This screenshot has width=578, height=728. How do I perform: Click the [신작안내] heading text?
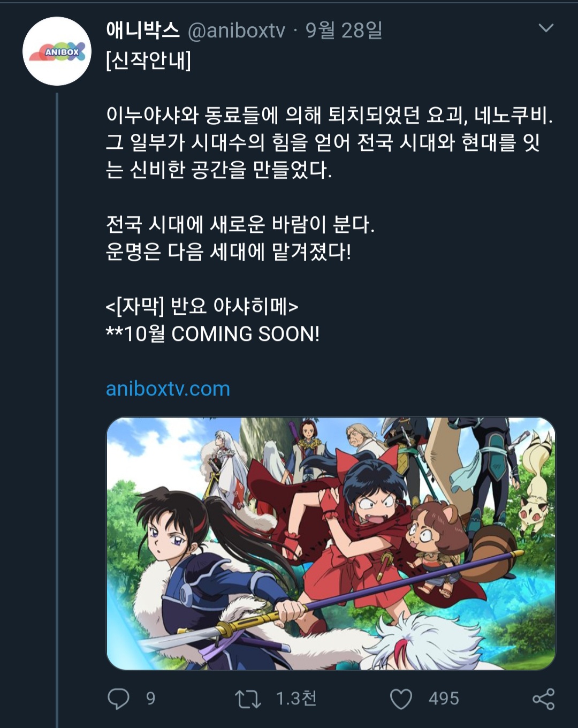pos(148,60)
